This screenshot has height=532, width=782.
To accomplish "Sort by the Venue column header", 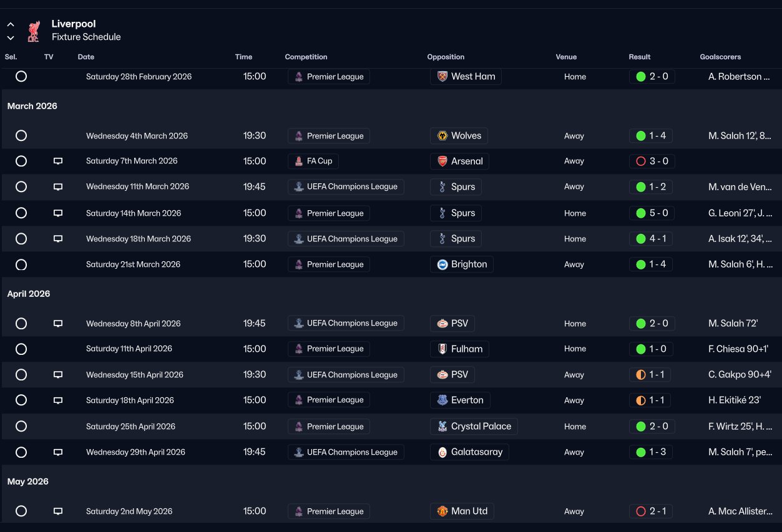I will tap(566, 57).
